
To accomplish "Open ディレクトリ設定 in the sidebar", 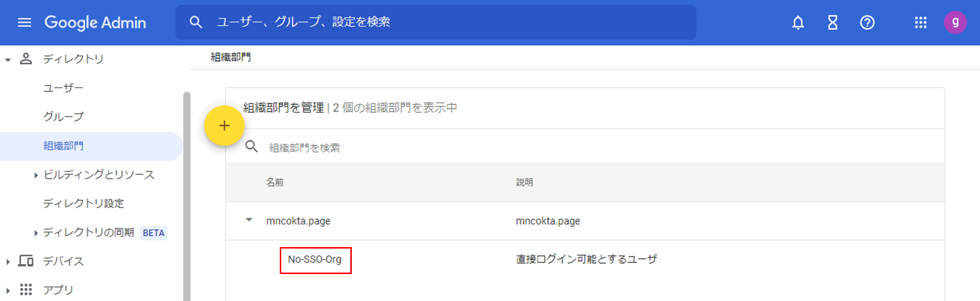I will 83,203.
